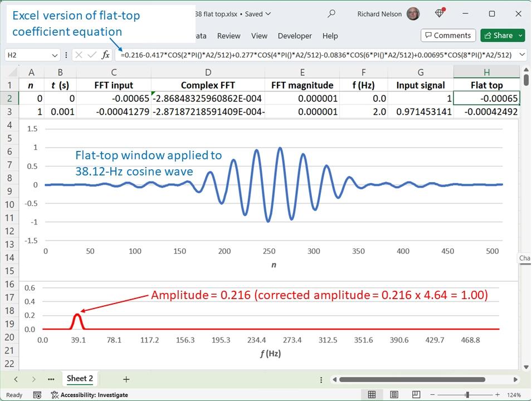This screenshot has height=401, width=532.
Task: Expand the formula bar
Action: click(522, 55)
